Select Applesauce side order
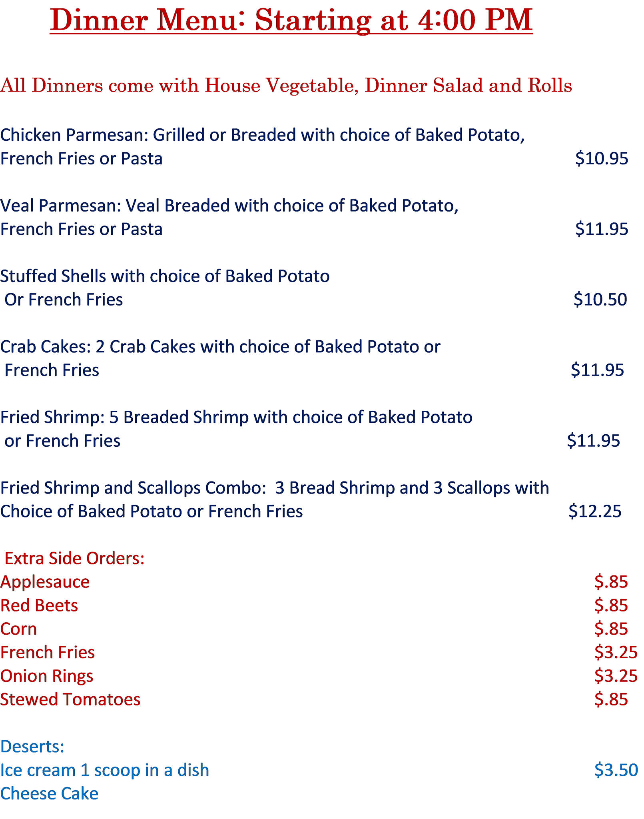Image resolution: width=644 pixels, height=819 pixels. [x=45, y=582]
